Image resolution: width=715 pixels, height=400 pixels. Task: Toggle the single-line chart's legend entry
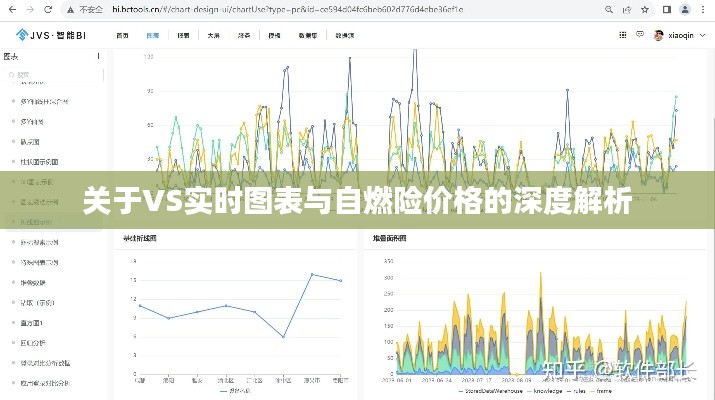click(x=235, y=391)
